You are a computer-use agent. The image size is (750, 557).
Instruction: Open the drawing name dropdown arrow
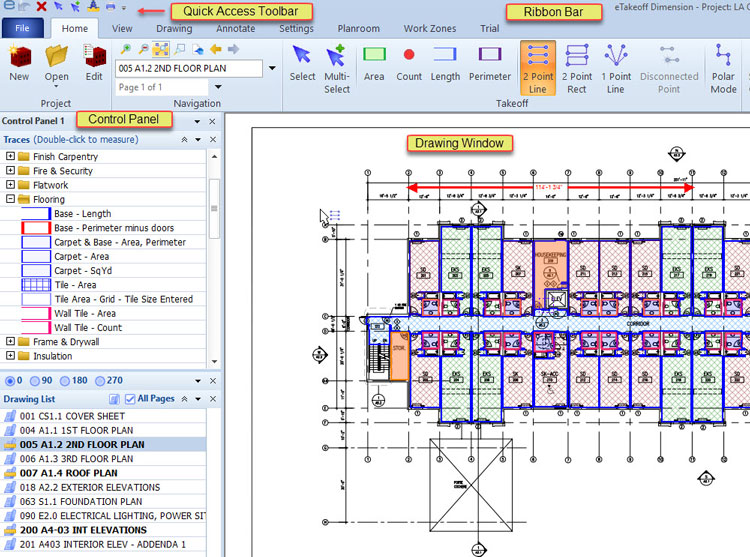click(x=272, y=68)
